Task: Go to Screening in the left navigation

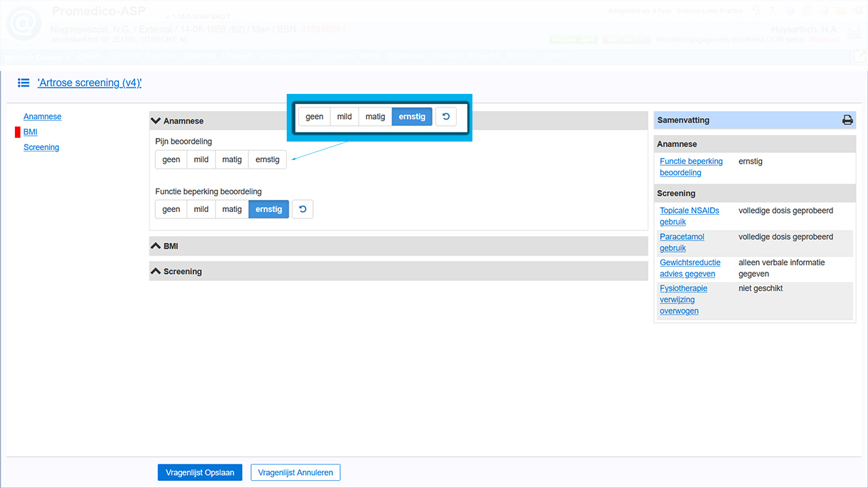Action: 41,147
